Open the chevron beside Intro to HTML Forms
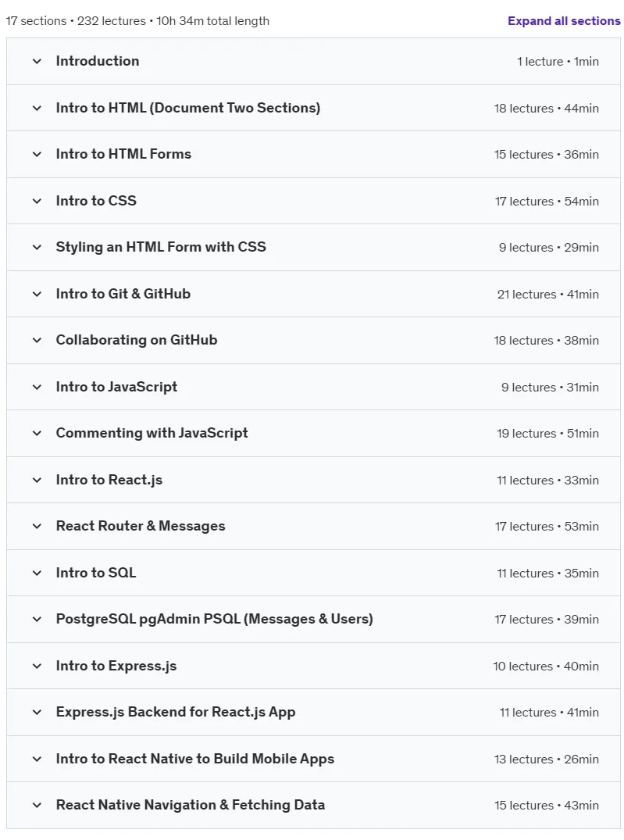Screen dimensions: 624x840 tap(37, 154)
